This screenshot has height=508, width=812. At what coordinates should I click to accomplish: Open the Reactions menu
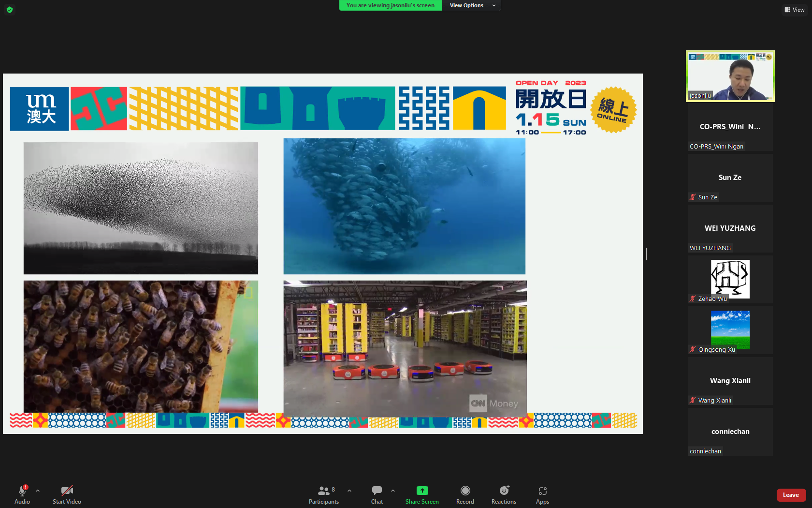(504, 494)
